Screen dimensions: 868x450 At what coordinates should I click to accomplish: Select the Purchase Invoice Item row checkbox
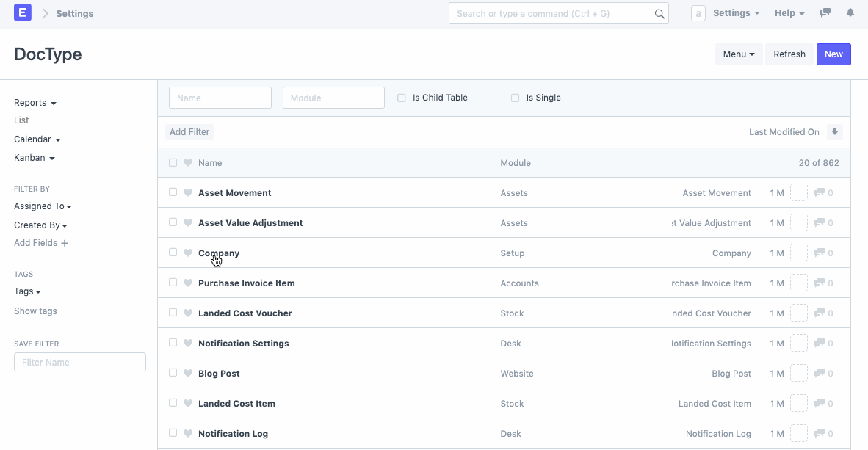pyautogui.click(x=173, y=283)
